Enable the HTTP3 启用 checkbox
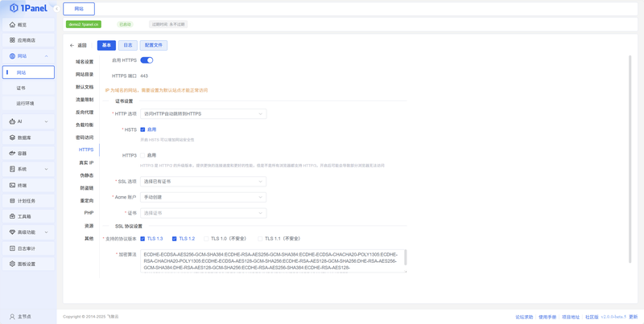Screen dimensions: 644x324 pos(142,155)
